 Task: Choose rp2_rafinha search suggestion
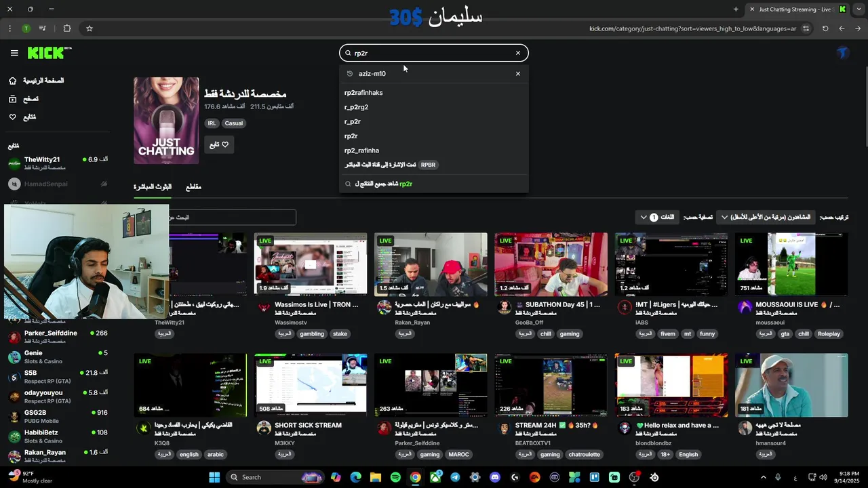[434, 150]
